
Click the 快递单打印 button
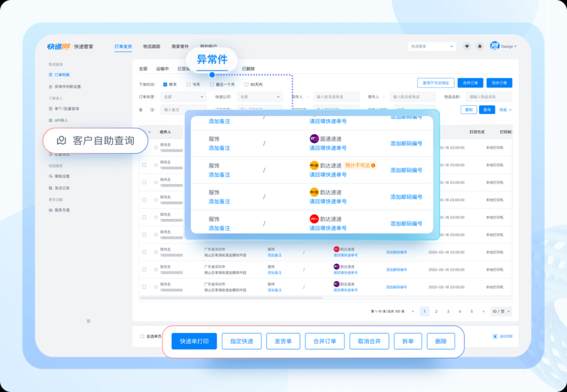pos(194,341)
